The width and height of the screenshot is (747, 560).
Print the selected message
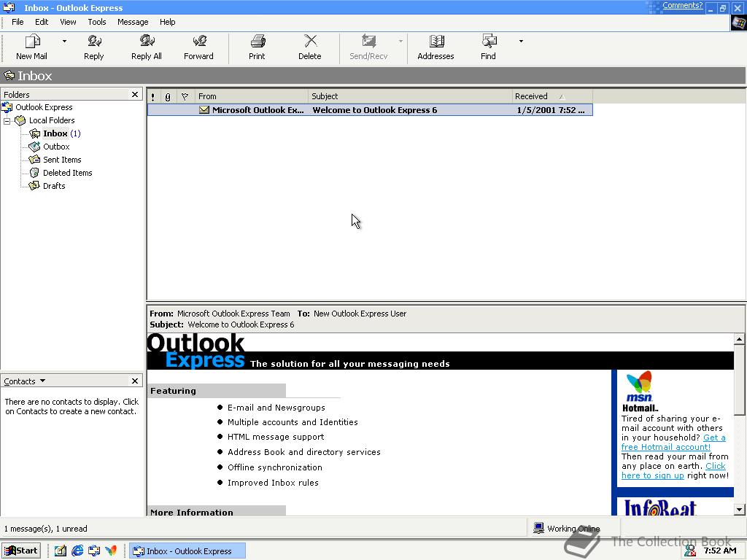257,47
